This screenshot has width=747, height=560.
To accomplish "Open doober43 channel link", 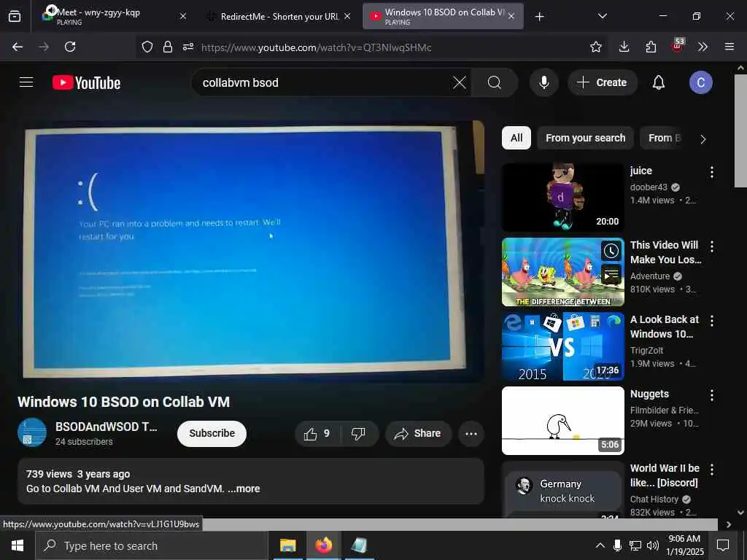I will [x=649, y=187].
